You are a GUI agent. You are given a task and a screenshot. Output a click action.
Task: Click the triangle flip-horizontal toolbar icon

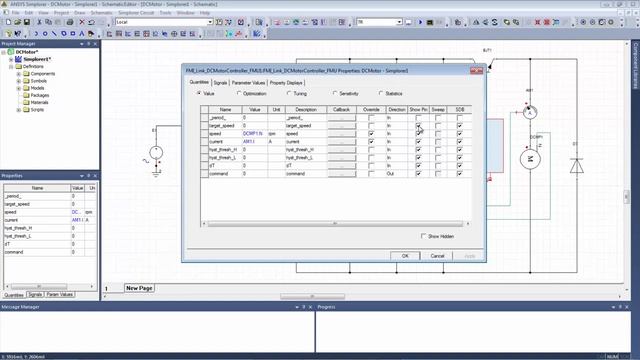tap(476, 22)
